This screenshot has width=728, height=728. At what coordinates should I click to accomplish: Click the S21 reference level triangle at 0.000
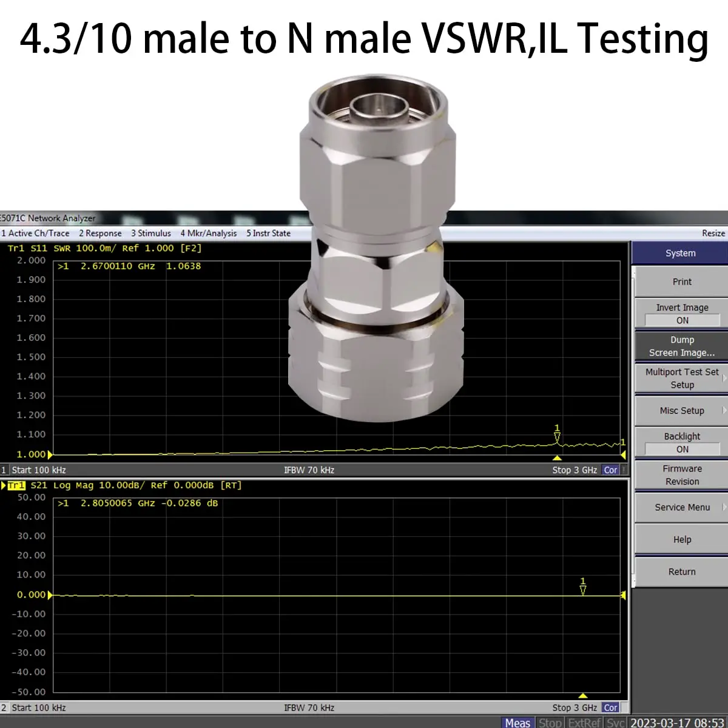pos(50,595)
